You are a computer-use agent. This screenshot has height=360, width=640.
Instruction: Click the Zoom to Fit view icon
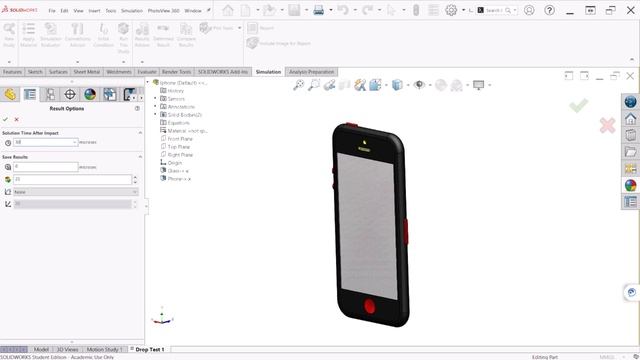click(x=299, y=85)
